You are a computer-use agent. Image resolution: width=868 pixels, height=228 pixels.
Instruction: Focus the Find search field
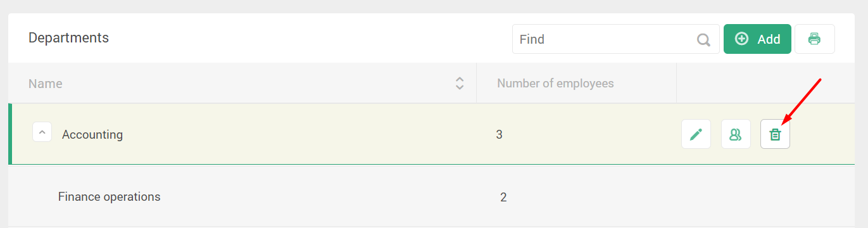pyautogui.click(x=615, y=39)
